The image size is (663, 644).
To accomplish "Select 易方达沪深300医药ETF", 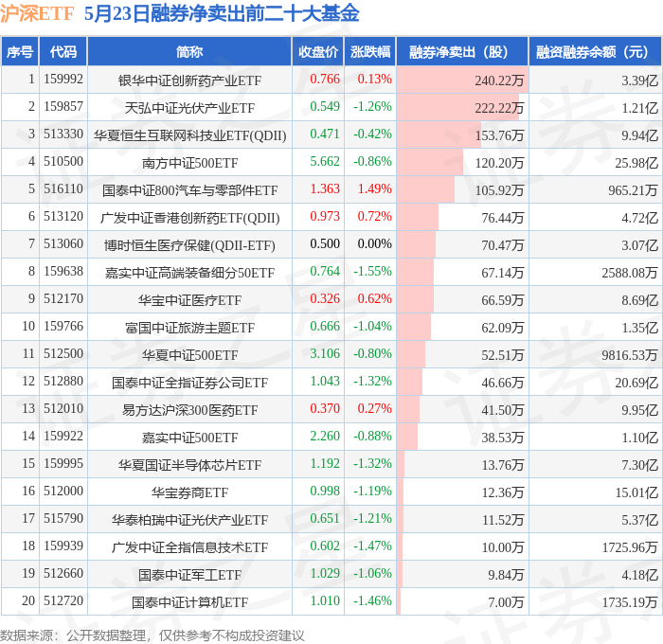I will [x=189, y=410].
